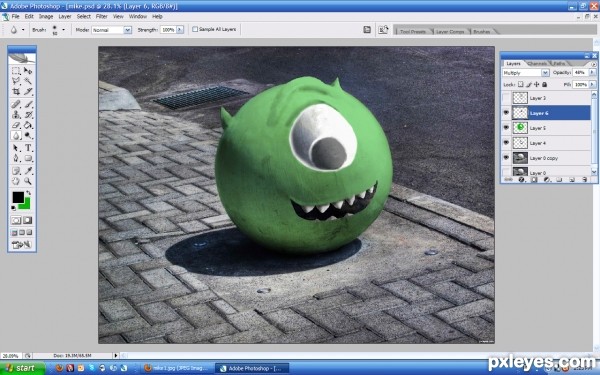Open the Multiply blend mode dropdown
Viewport: 600px width, 375px height.
(x=526, y=73)
